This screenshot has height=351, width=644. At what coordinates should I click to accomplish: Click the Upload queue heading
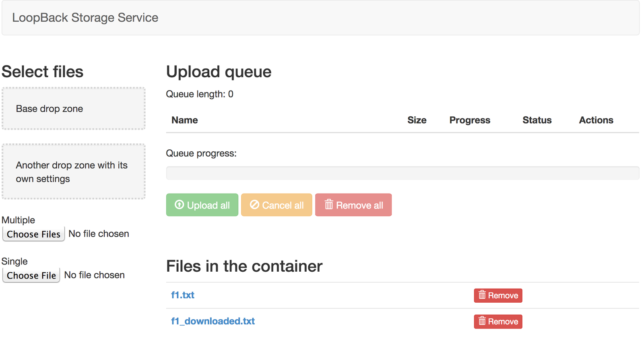click(219, 72)
